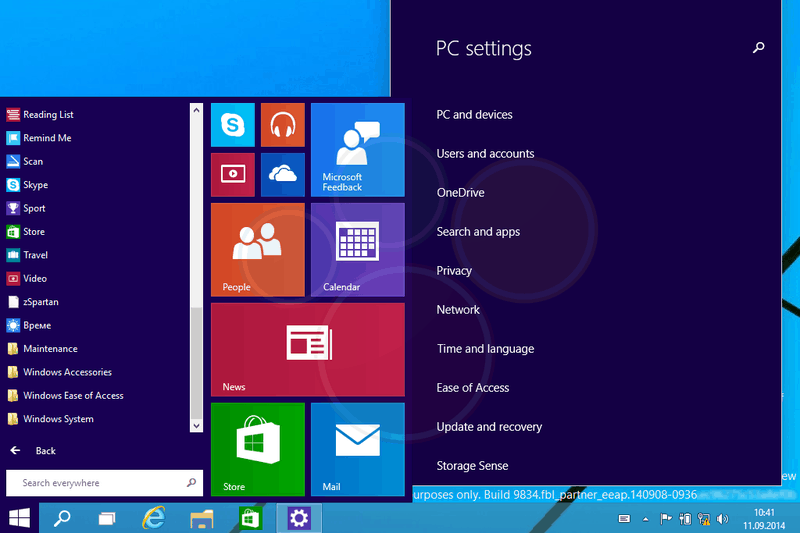The height and width of the screenshot is (533, 800).
Task: Open the Mail tile
Action: point(357,449)
